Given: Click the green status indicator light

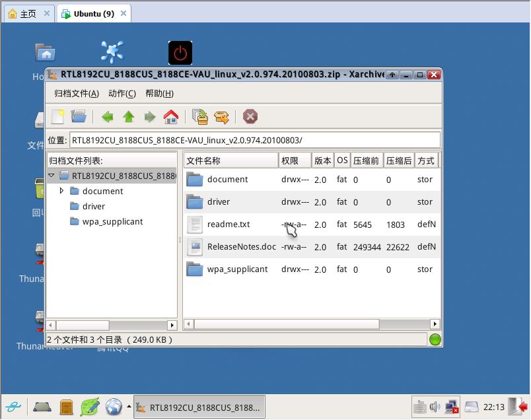Looking at the screenshot, I should (x=435, y=339).
